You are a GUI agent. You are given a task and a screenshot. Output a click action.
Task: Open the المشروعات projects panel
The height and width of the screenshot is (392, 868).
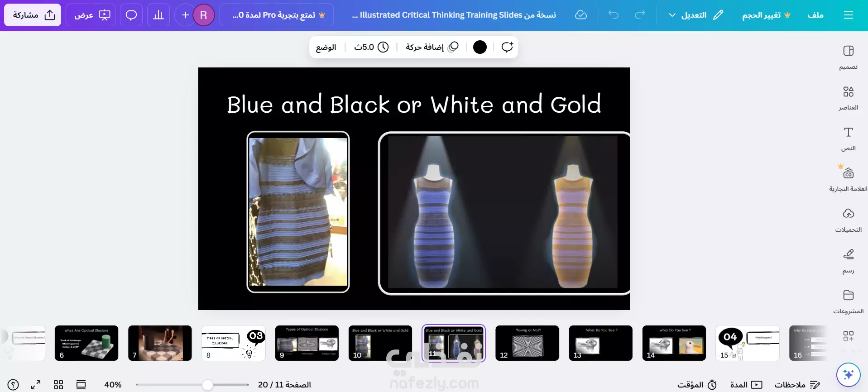point(848,302)
